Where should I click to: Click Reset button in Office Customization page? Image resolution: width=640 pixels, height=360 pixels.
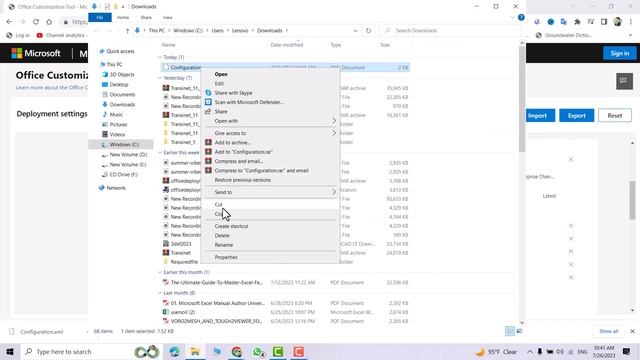click(615, 116)
